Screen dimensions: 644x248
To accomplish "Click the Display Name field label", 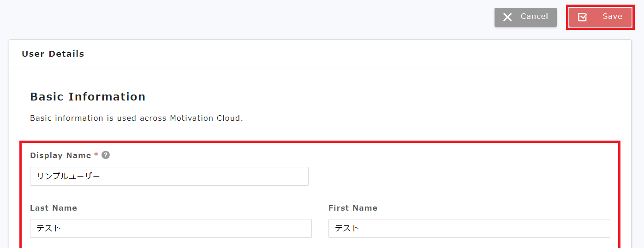I will [60, 155].
